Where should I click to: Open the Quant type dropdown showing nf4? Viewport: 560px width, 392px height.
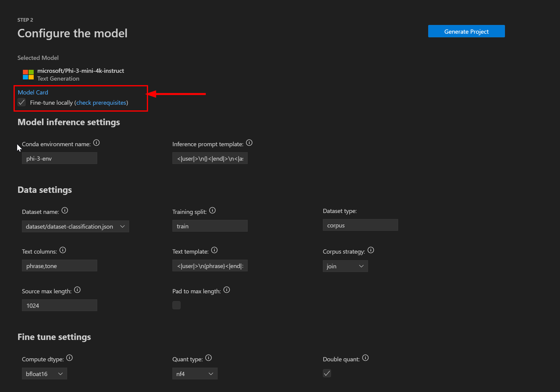194,373
